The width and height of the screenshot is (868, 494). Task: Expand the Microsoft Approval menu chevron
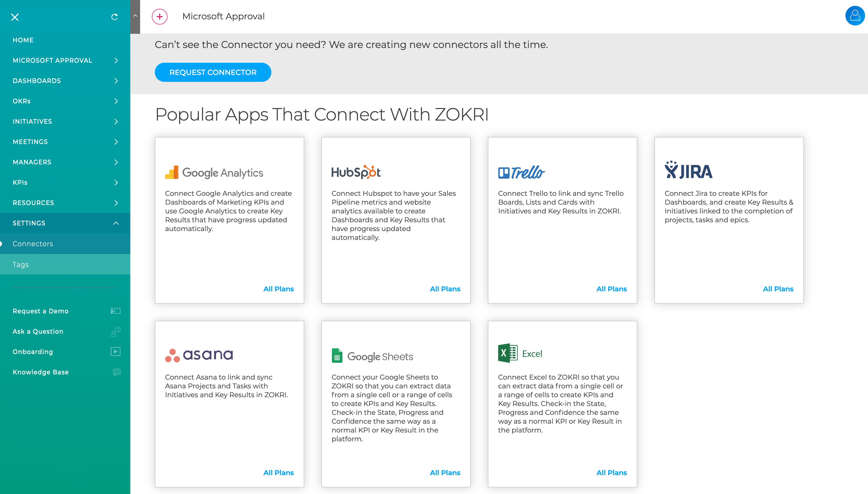[116, 60]
